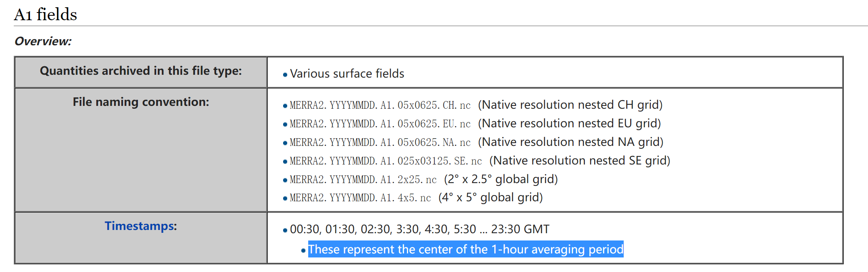Click the 025x03125.SE.nc file name
The image size is (868, 272).
tap(385, 161)
